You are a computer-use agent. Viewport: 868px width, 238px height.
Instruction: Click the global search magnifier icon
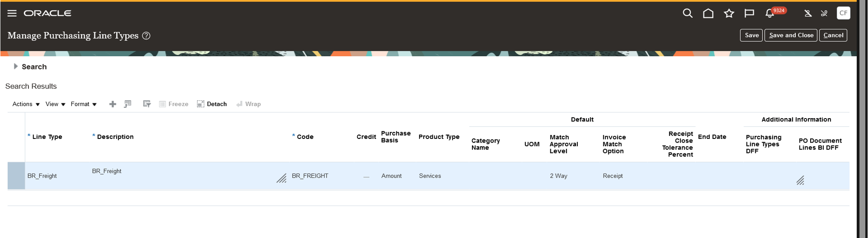click(687, 13)
